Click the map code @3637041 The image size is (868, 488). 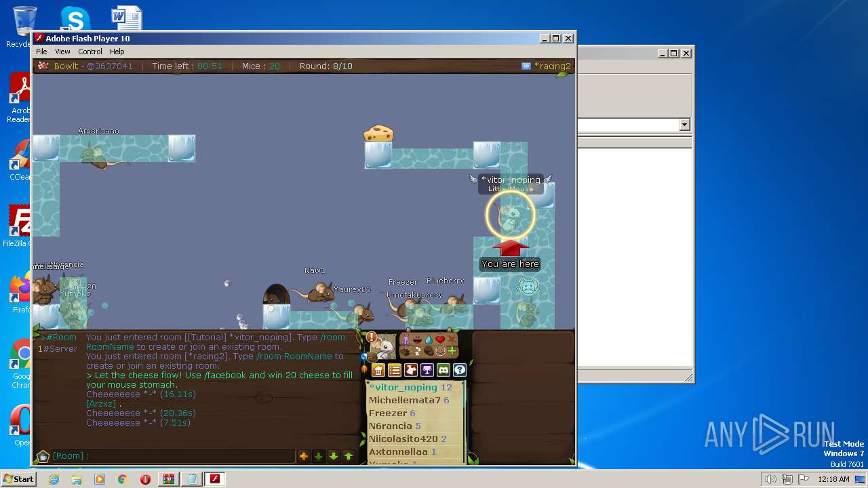point(110,66)
